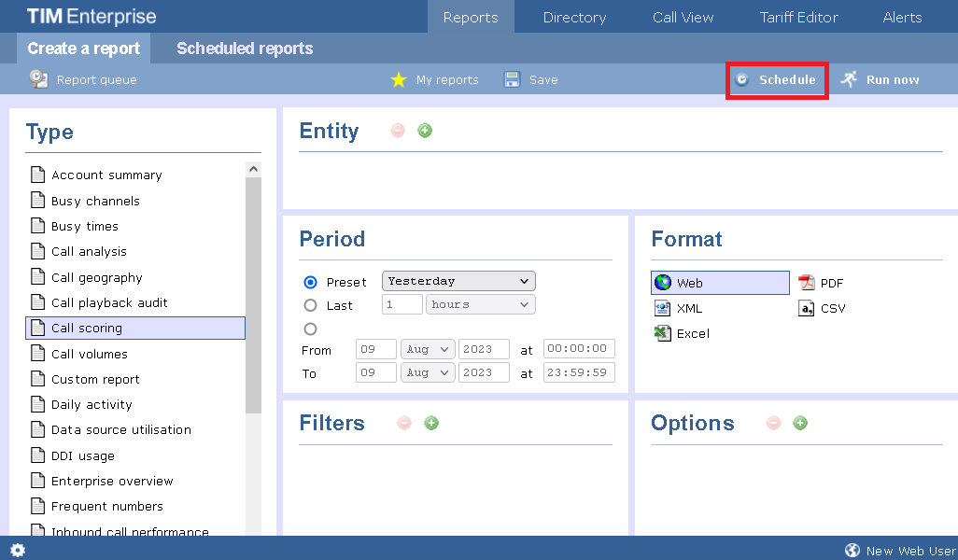Open the Scheduled reports tab

245,49
